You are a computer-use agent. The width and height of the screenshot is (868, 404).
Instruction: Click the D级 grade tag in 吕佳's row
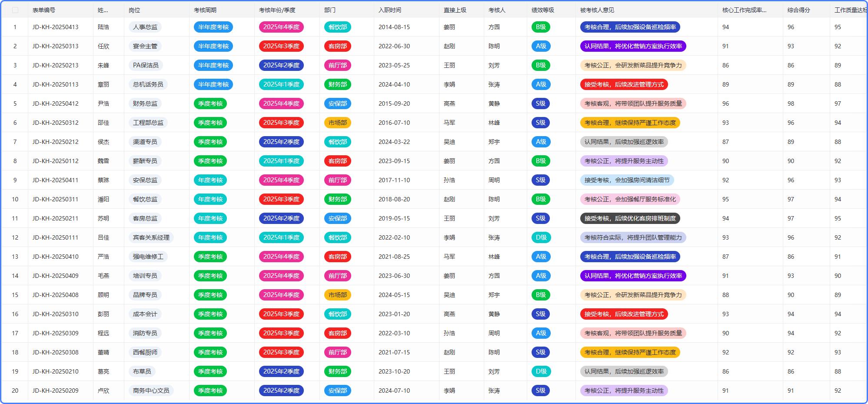[541, 237]
